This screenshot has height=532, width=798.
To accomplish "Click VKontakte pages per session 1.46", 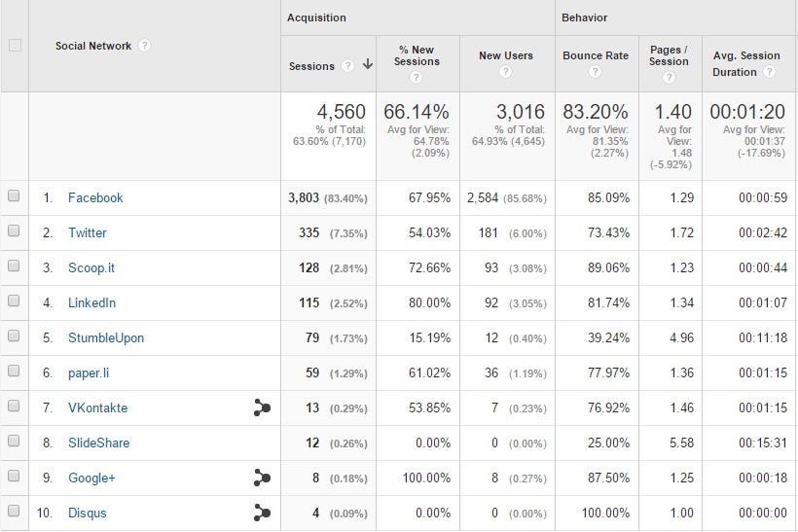I will click(681, 408).
